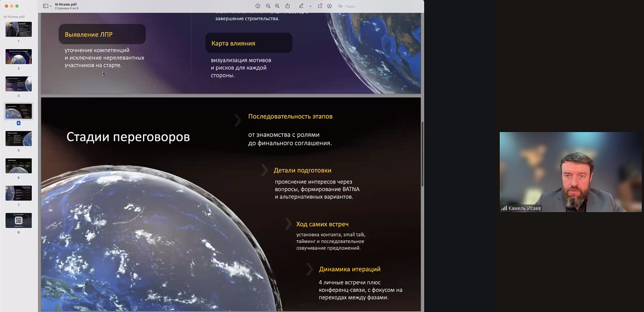Toggle the sidebar view button

pyautogui.click(x=46, y=6)
